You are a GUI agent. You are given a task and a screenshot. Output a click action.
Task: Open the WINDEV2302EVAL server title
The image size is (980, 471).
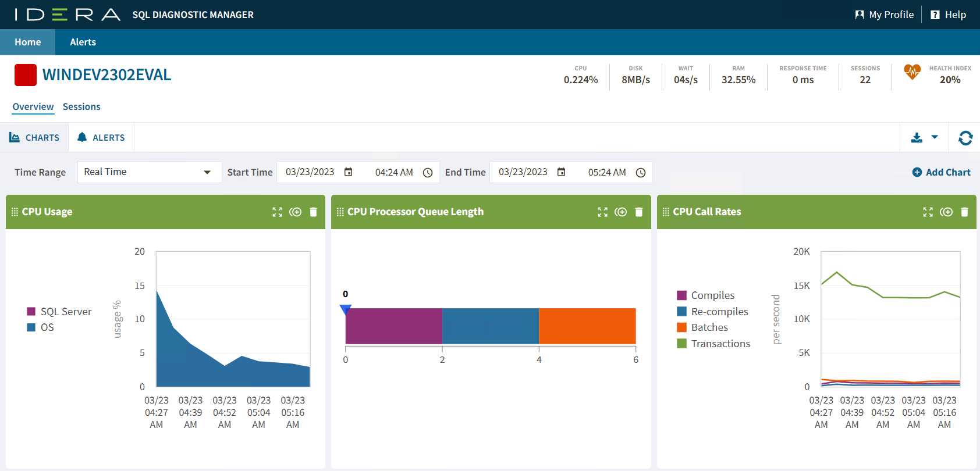(107, 75)
